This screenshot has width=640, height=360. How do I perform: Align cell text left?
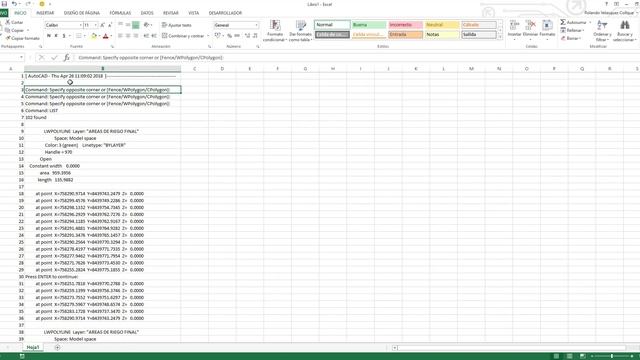(120, 36)
